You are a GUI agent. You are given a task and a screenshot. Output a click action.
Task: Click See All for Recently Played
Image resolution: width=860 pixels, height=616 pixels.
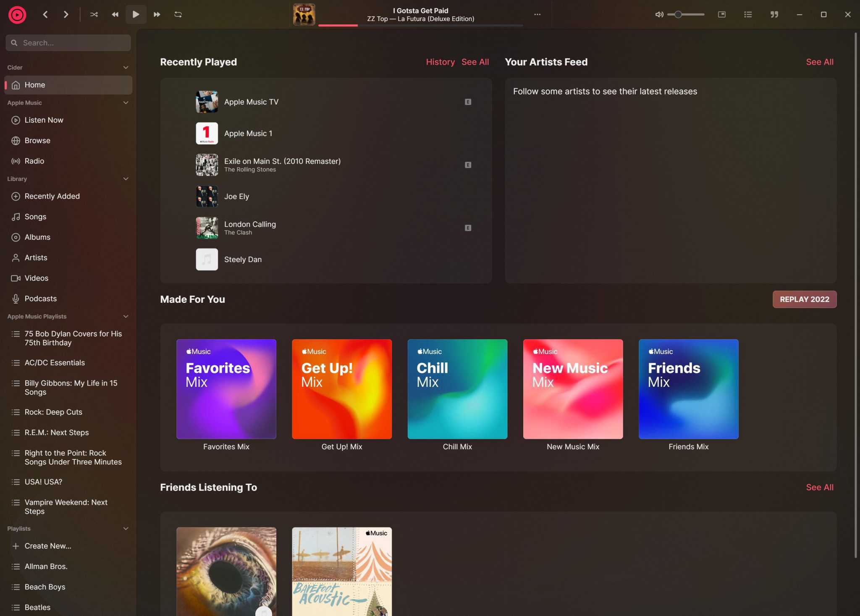click(475, 62)
